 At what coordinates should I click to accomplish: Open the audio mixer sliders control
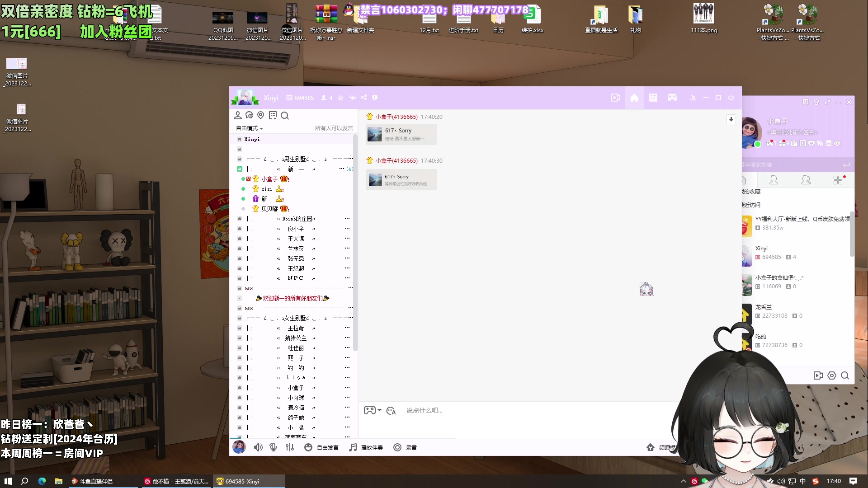pyautogui.click(x=290, y=447)
